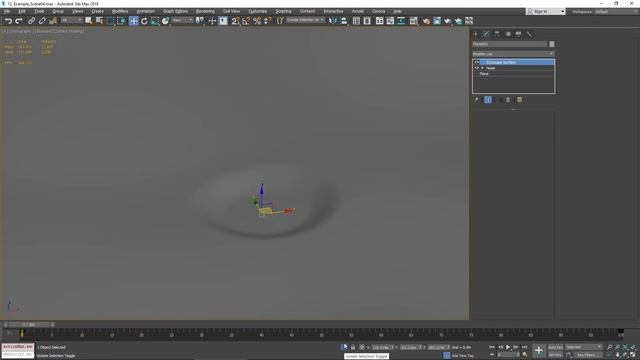
Task: Click the Use Pivot Point Center icon
Action: (200, 21)
